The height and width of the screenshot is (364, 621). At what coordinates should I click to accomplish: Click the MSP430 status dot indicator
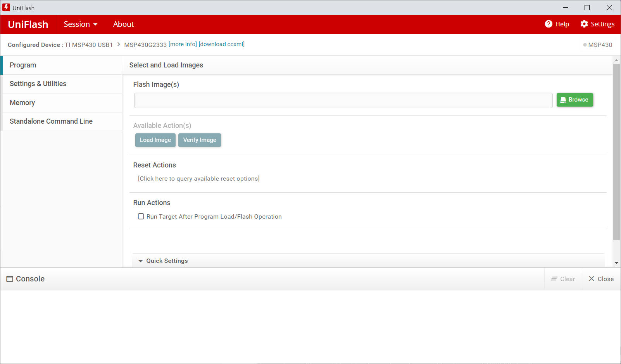[x=585, y=45]
